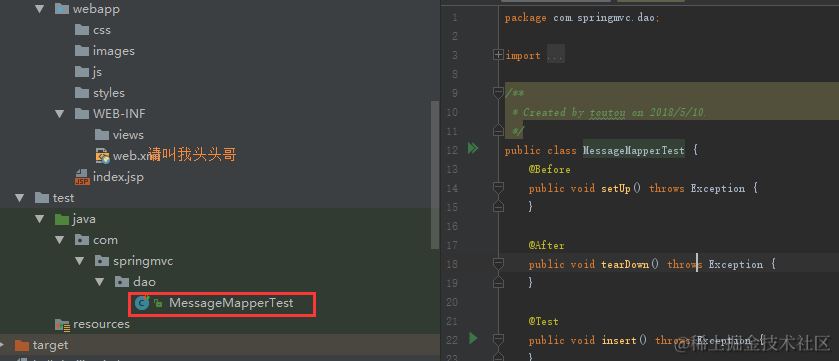The height and width of the screenshot is (361, 839).
Task: Click the com package icon
Action: [82, 240]
